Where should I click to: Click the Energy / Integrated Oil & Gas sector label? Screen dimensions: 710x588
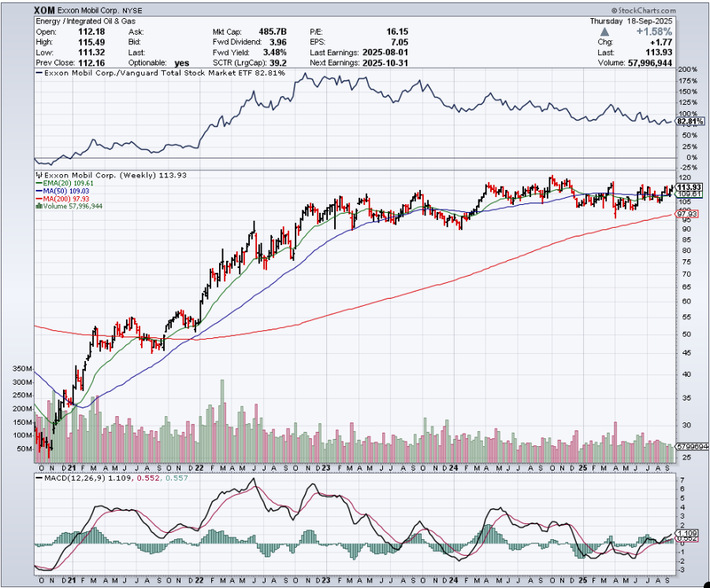86,21
